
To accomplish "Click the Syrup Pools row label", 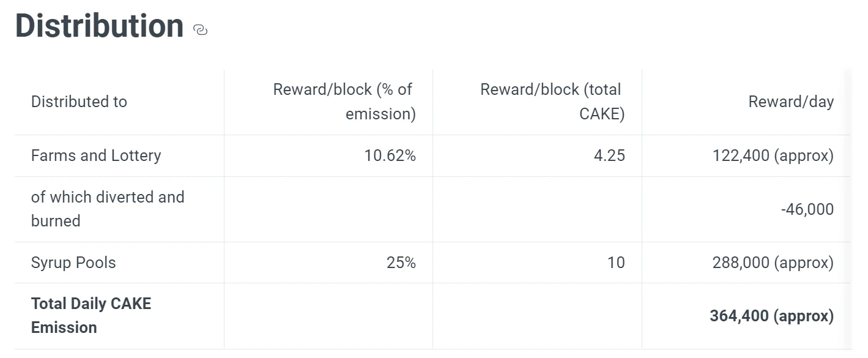I will [x=73, y=263].
